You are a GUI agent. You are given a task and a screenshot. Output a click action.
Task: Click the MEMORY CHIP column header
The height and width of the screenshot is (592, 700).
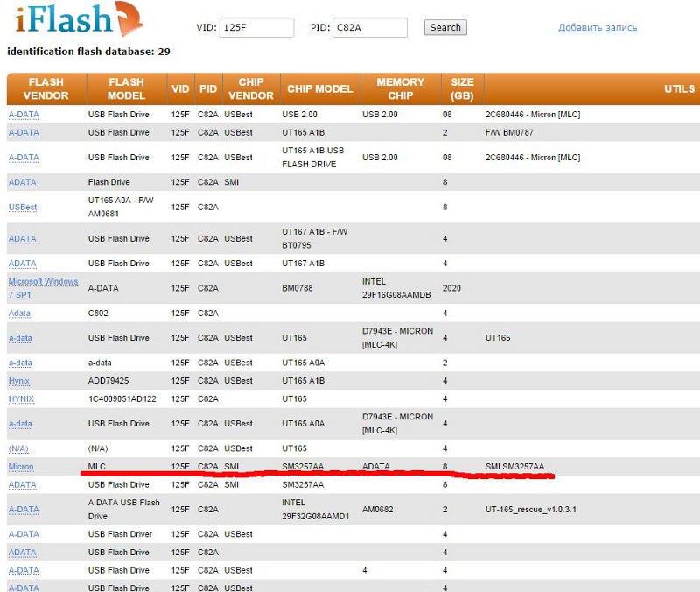(x=401, y=89)
